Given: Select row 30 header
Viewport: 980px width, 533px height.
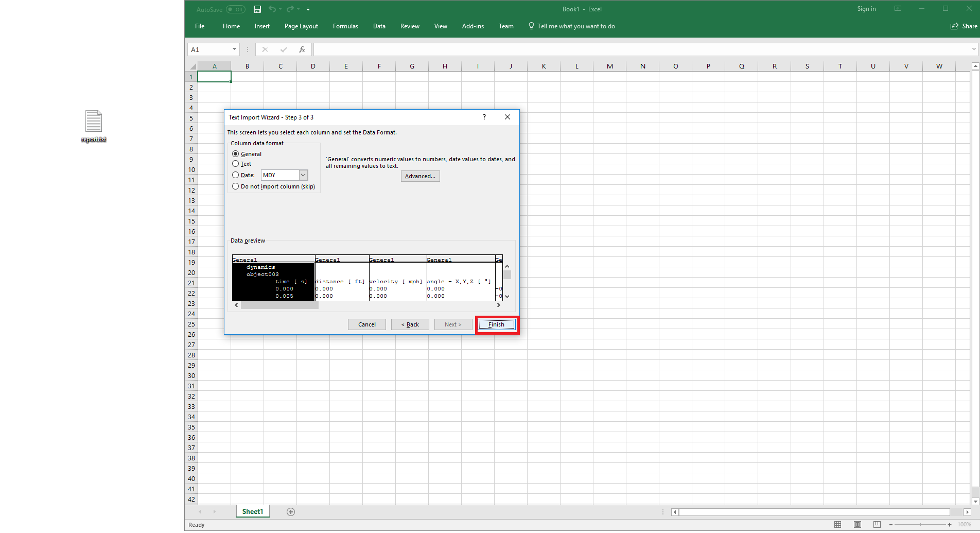Looking at the screenshot, I should (x=191, y=375).
